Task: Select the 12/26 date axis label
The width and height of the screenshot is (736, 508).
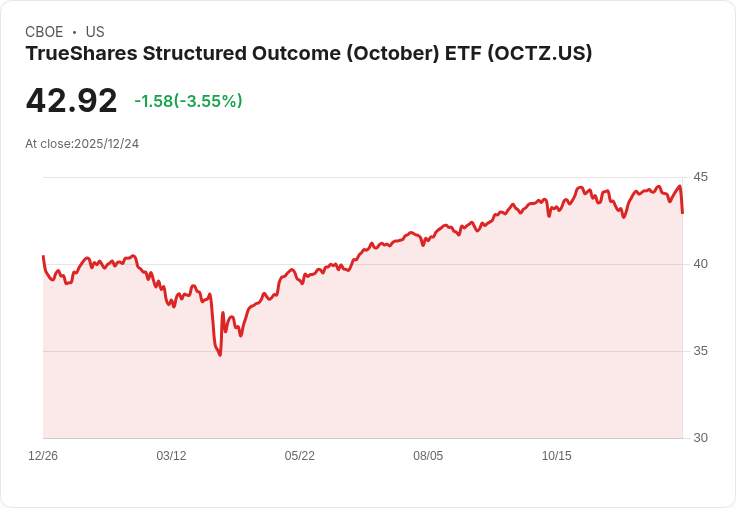Action: [x=43, y=455]
